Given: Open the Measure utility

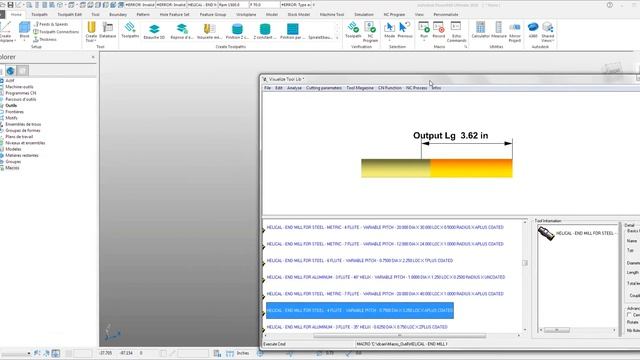Looking at the screenshot, I should tap(498, 30).
